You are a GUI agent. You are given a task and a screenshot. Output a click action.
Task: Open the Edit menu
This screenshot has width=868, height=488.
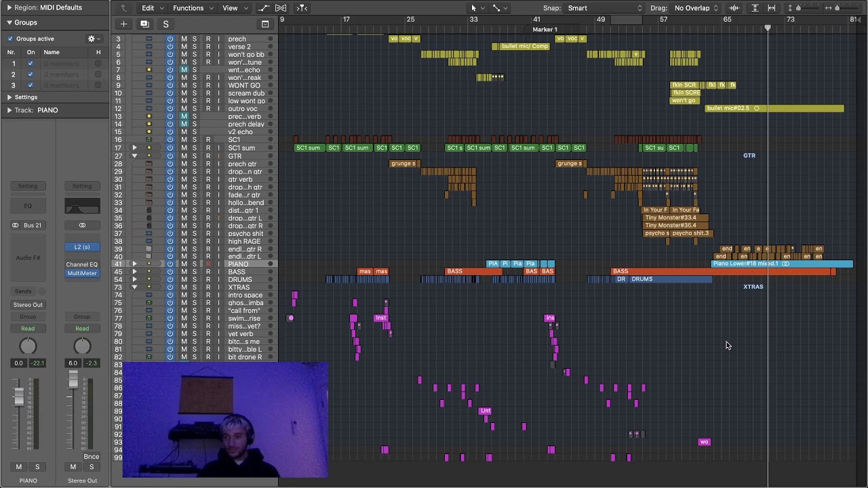[x=152, y=8]
